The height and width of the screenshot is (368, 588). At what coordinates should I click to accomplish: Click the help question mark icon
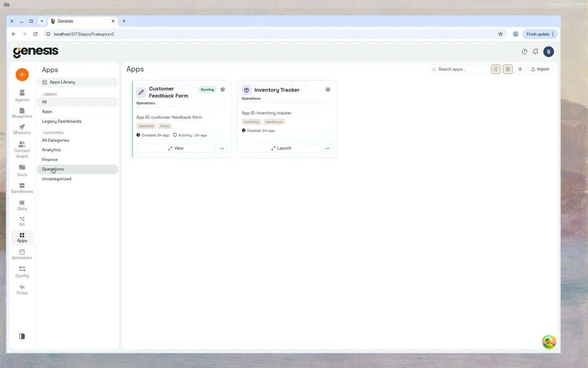click(525, 52)
